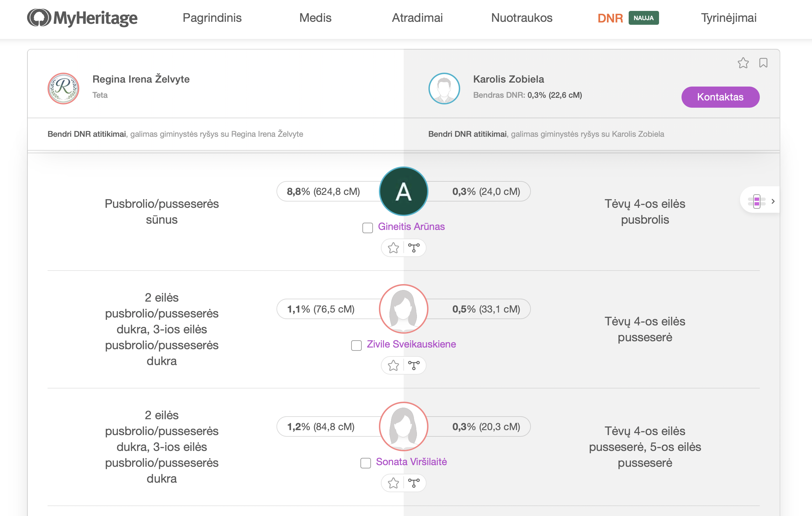This screenshot has width=812, height=516.
Task: Open the Gineitis Arūnas profile link
Action: tap(411, 227)
